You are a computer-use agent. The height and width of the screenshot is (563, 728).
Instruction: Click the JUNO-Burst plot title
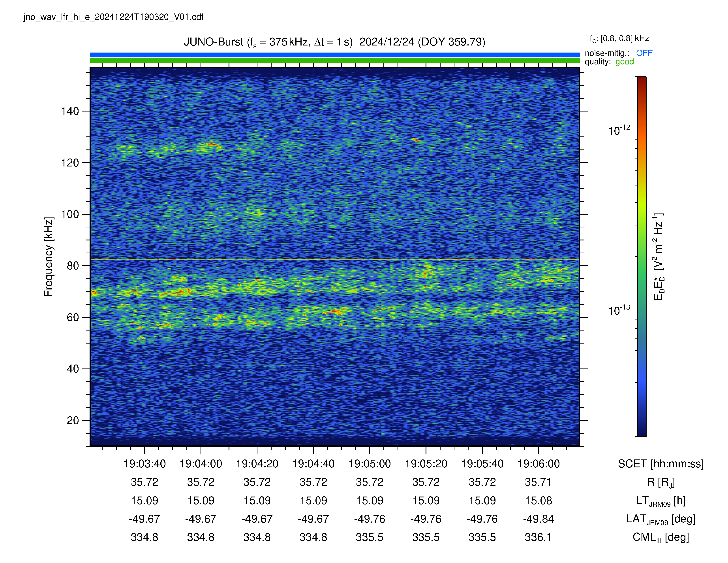click(334, 42)
